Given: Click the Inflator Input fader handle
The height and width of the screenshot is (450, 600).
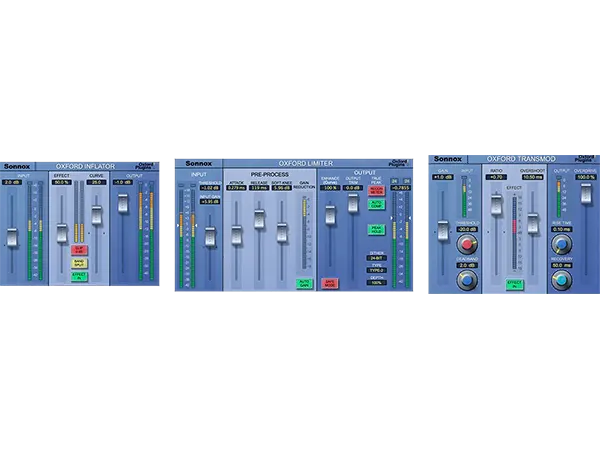Looking at the screenshot, I should pyautogui.click(x=12, y=237).
